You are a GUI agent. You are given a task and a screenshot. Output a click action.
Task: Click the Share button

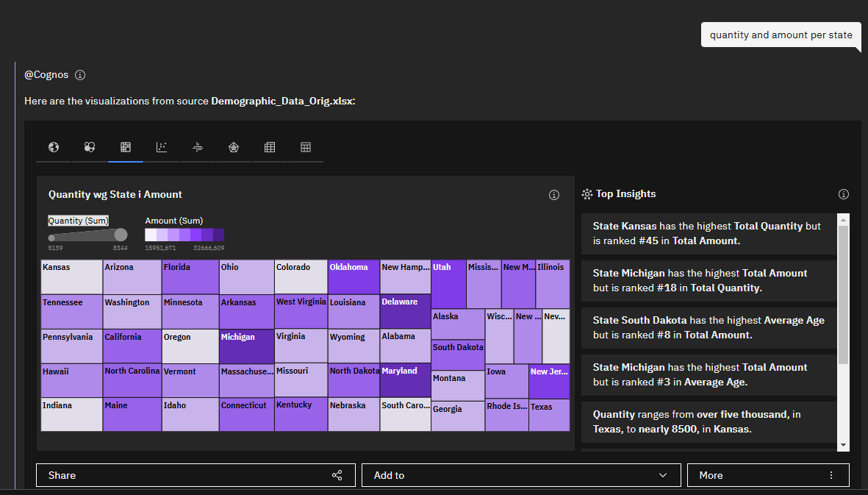pyautogui.click(x=196, y=475)
